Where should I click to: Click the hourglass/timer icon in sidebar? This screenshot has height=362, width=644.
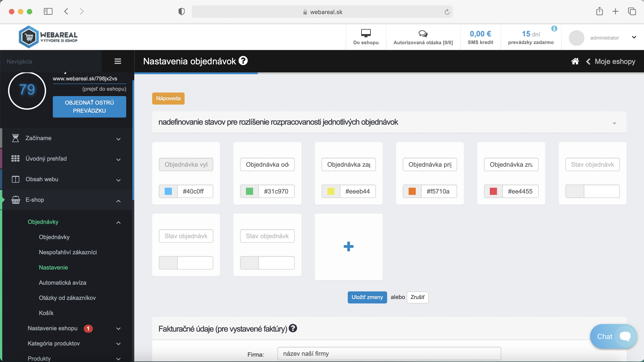(x=16, y=138)
